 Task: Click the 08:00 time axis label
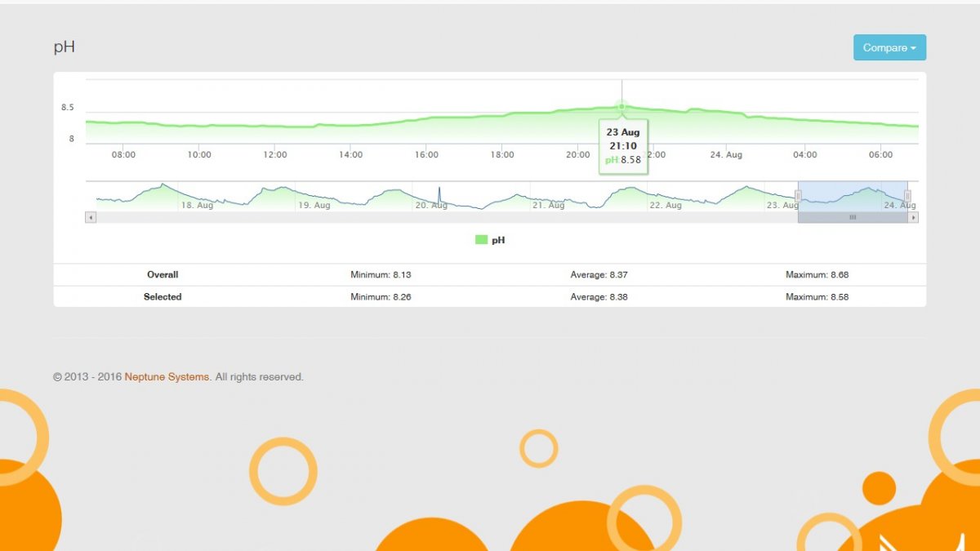(x=123, y=155)
